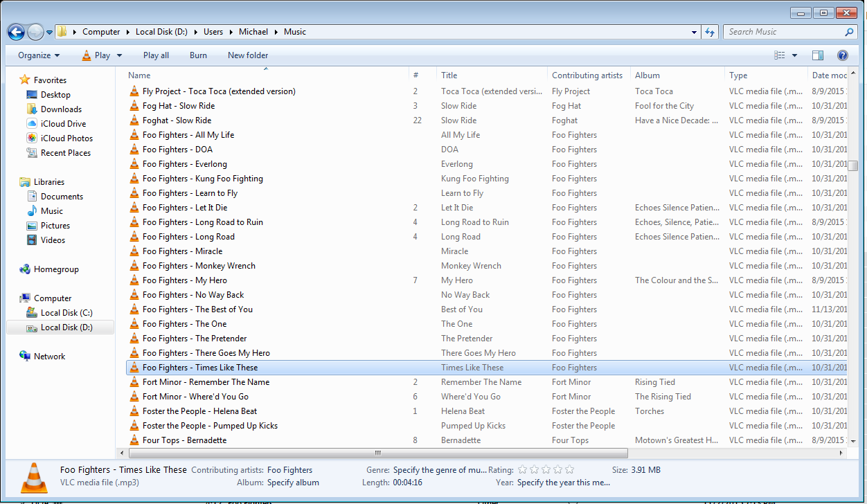Click Favorites star icon in sidebar
The height and width of the screenshot is (504, 867).
25,80
